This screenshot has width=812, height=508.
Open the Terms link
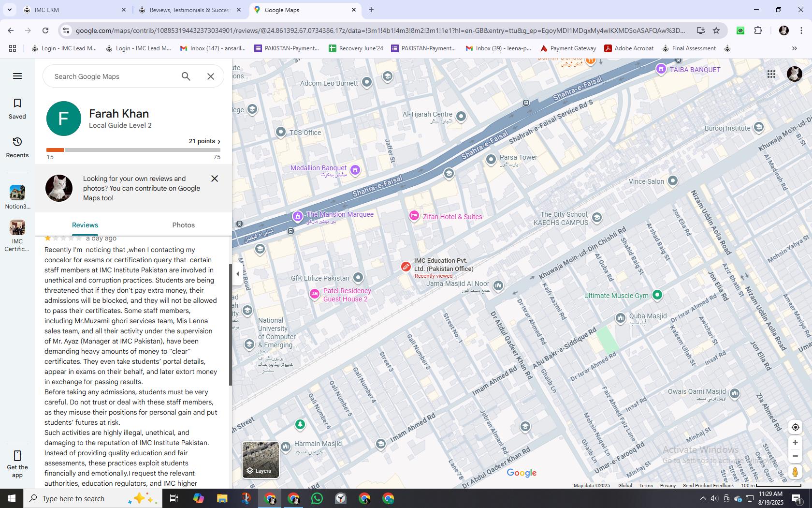646,485
